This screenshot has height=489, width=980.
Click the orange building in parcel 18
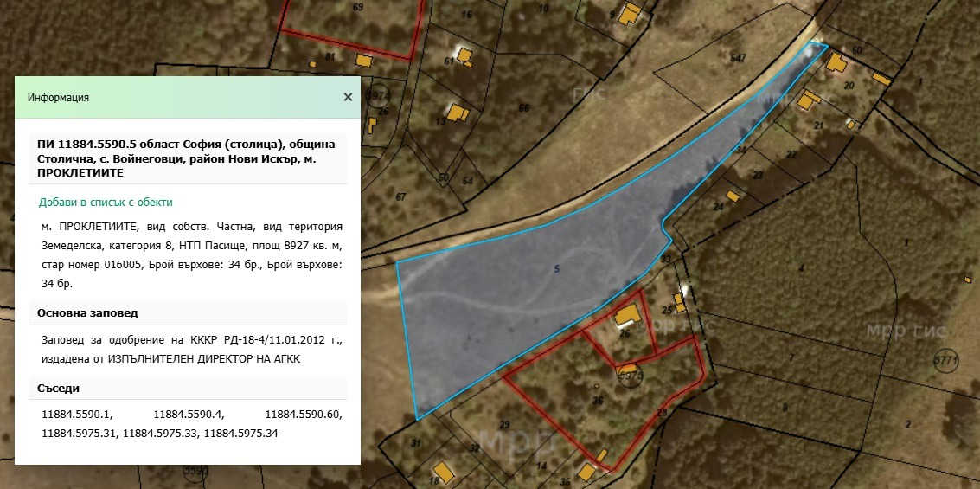pos(444,473)
